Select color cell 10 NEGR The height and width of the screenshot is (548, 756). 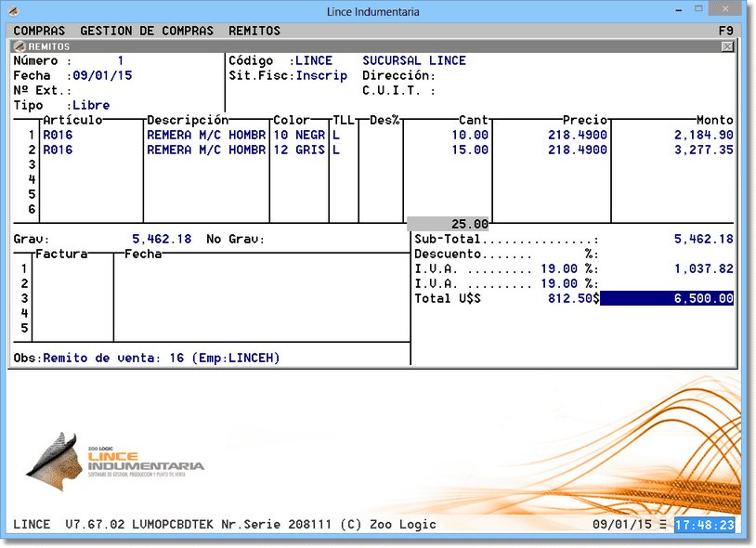point(299,135)
